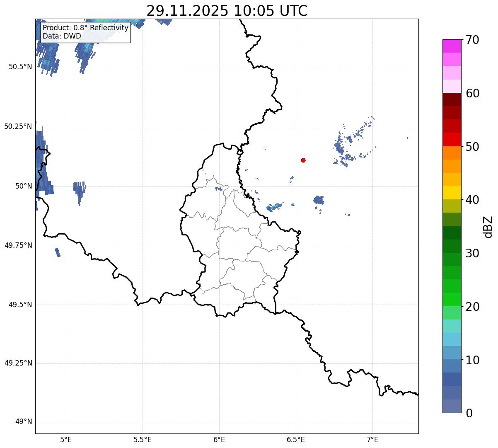498x448 pixels.
Task: Click the turquoise colorbar segment below 20
Action: tap(452, 326)
